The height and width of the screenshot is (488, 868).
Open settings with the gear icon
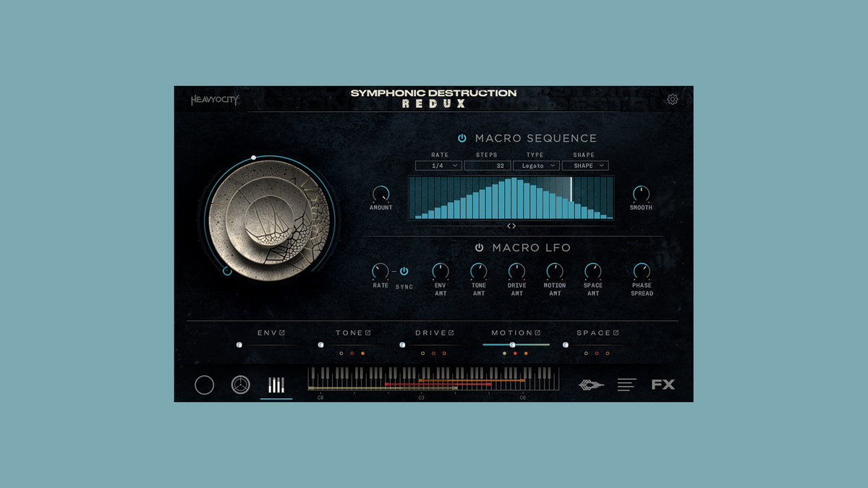pyautogui.click(x=672, y=99)
